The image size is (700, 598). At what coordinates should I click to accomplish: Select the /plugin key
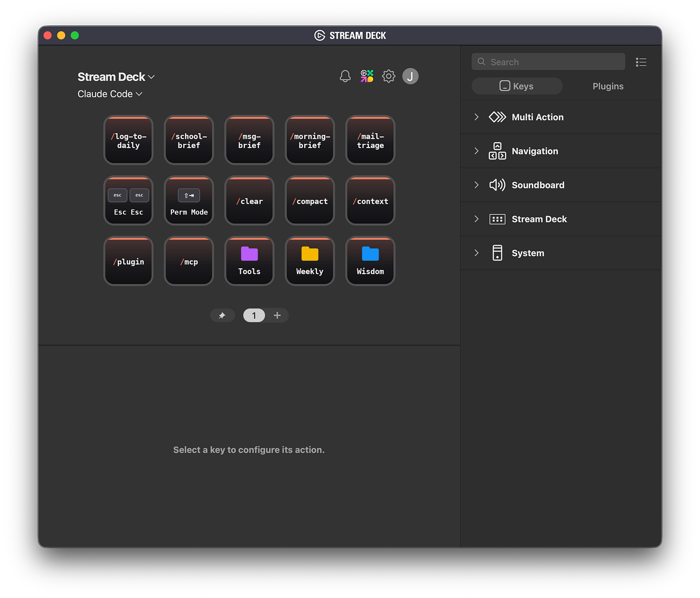128,262
